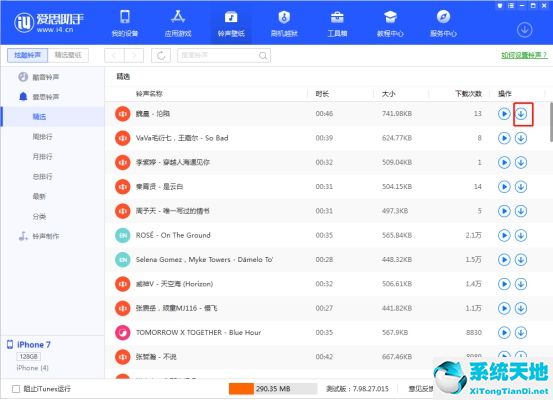
Task: Download the 497.3KB ringtone
Action: 521,211
